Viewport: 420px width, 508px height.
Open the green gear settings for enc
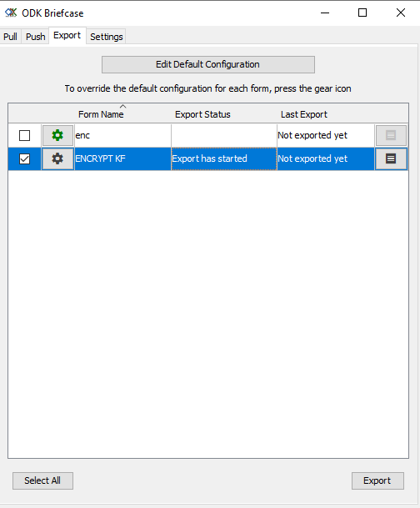point(57,135)
